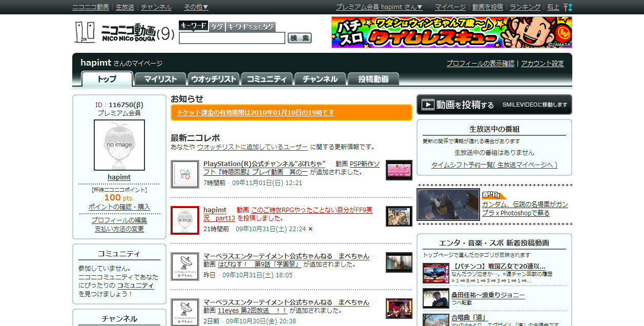Screen dimensions: 644x326
Task: Switch to the マイリスト tab
Action: click(160, 79)
